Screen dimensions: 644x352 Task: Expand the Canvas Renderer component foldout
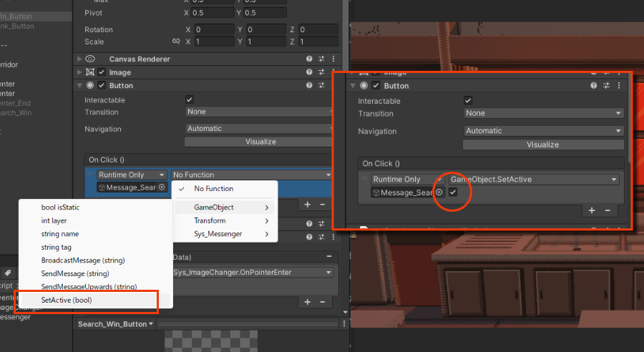[79, 59]
